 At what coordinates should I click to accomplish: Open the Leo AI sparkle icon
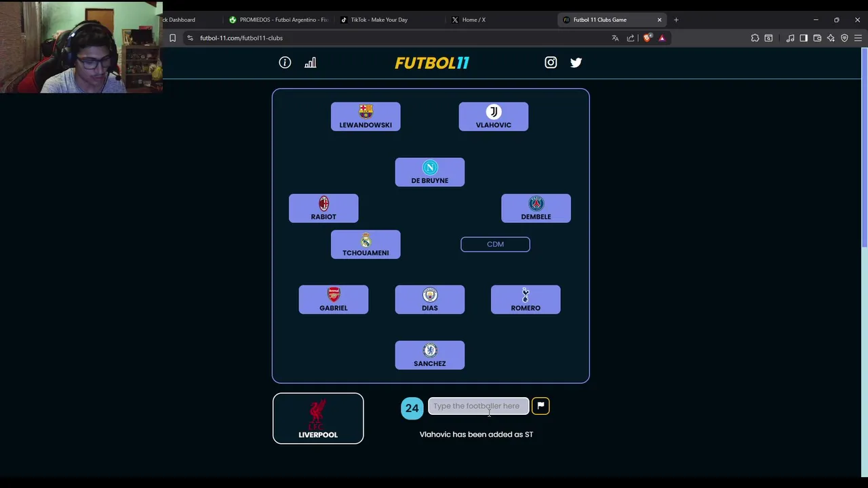coord(831,38)
